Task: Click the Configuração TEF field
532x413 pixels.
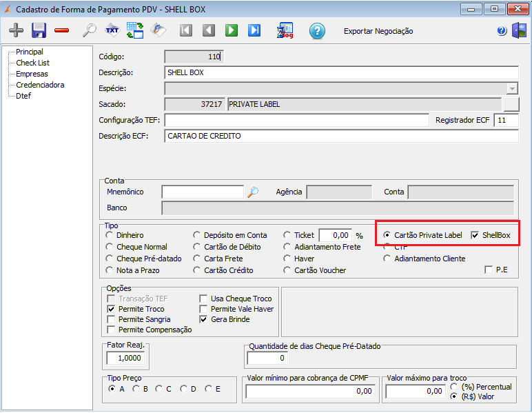Action: click(297, 120)
